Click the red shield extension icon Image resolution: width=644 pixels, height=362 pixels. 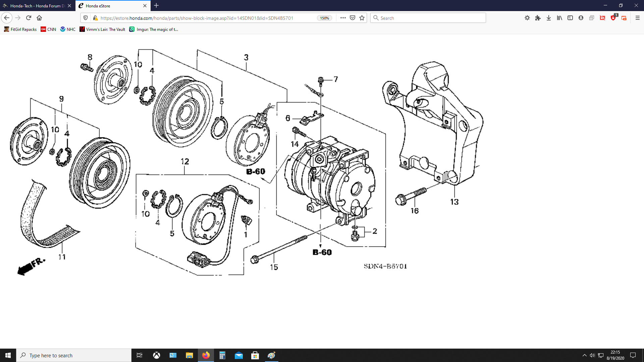tap(613, 18)
